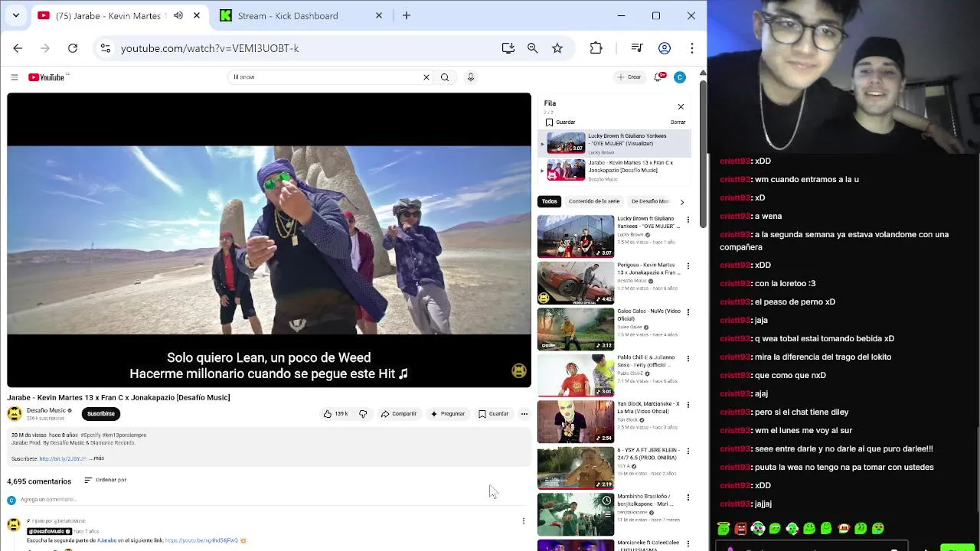
Task: Mute the Jarabe tab audio icon
Action: click(x=178, y=15)
